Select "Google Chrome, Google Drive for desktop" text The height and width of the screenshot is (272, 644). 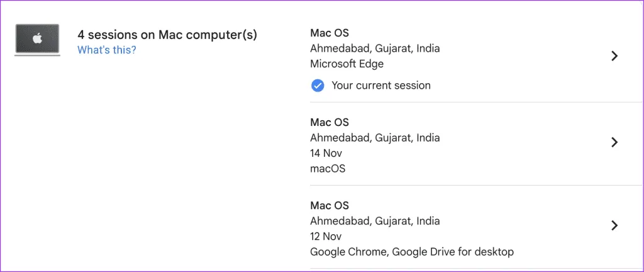pyautogui.click(x=412, y=252)
